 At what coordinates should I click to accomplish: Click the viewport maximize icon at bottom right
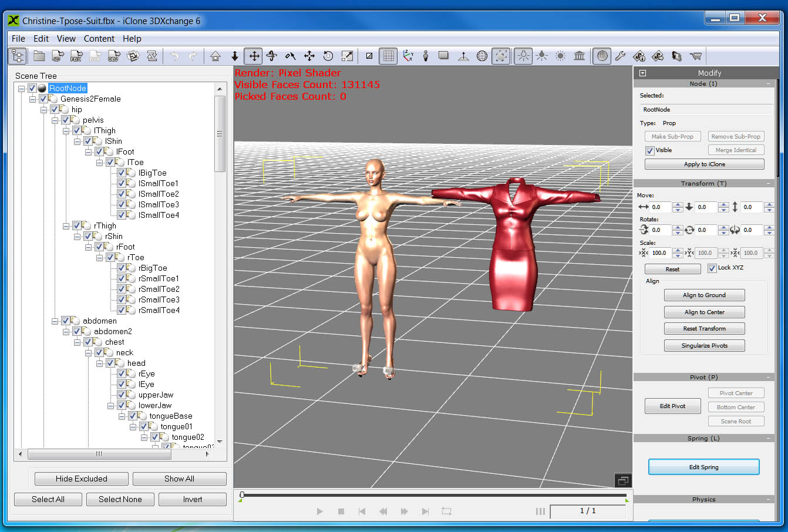pos(623,480)
